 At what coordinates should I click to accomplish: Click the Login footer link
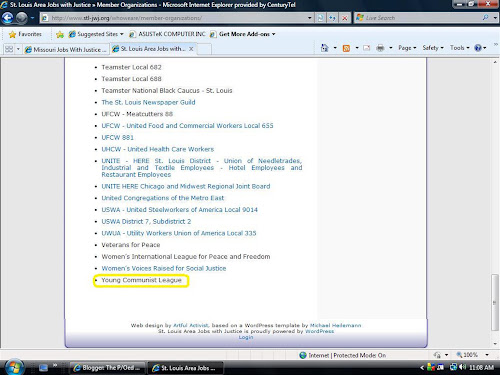point(246,337)
